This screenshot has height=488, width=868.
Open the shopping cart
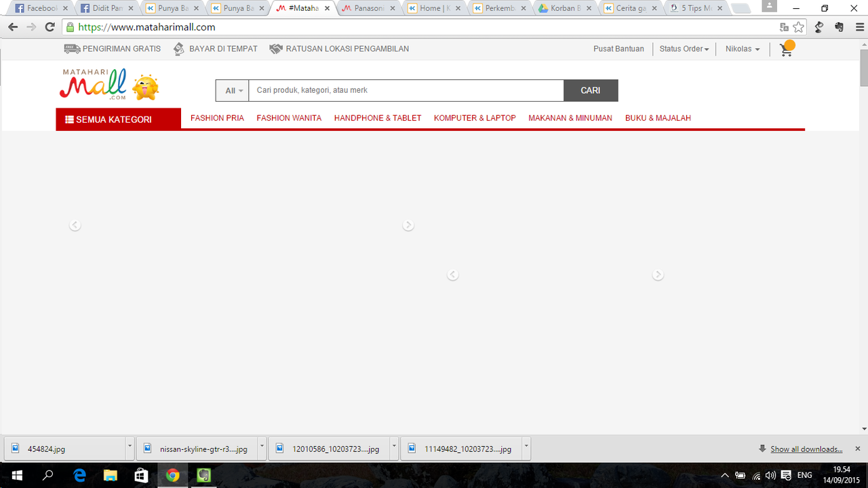pos(787,49)
